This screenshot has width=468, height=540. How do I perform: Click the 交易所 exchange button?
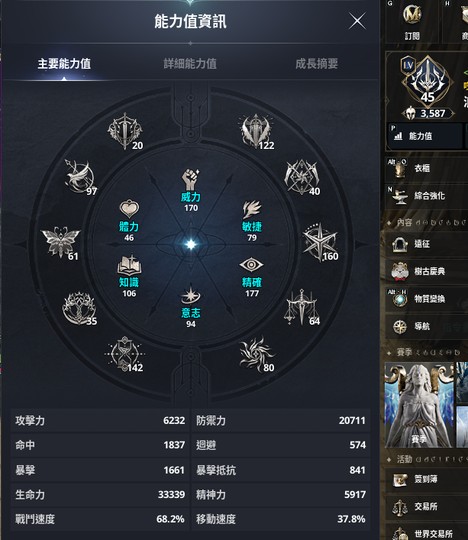coord(426,506)
